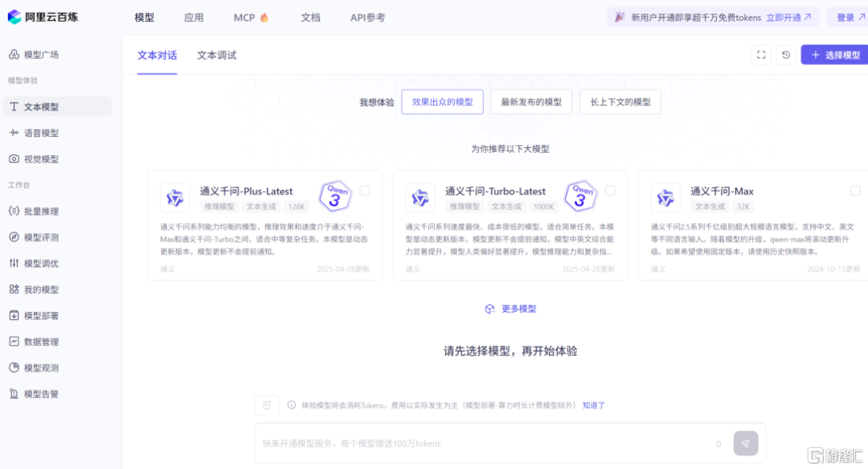Select the 文本模型 sidebar icon
Screen dimensions: 868x469
coord(14,106)
